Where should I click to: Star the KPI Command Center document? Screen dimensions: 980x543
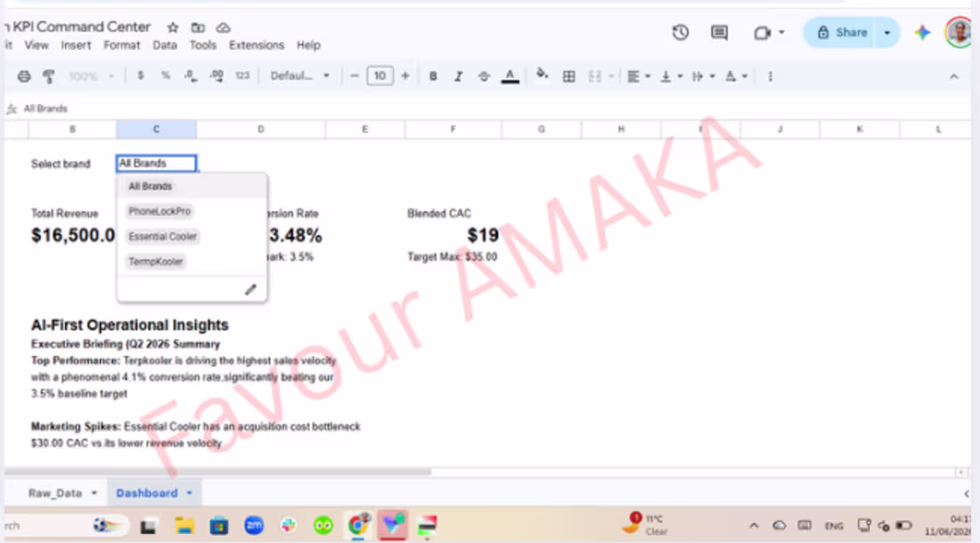click(x=173, y=28)
